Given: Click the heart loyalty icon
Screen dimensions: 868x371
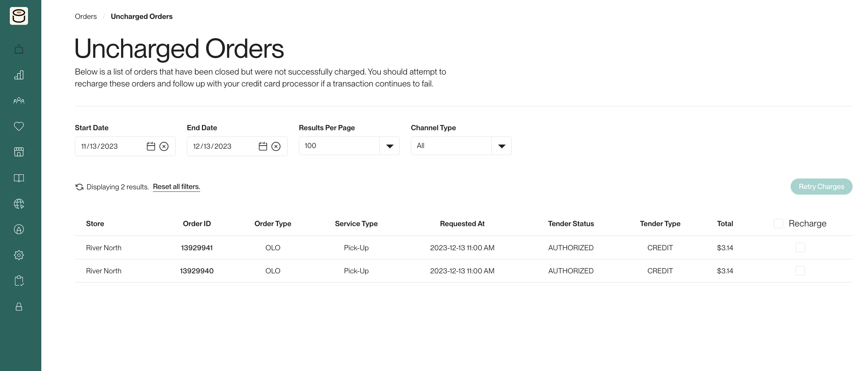Looking at the screenshot, I should (x=19, y=126).
